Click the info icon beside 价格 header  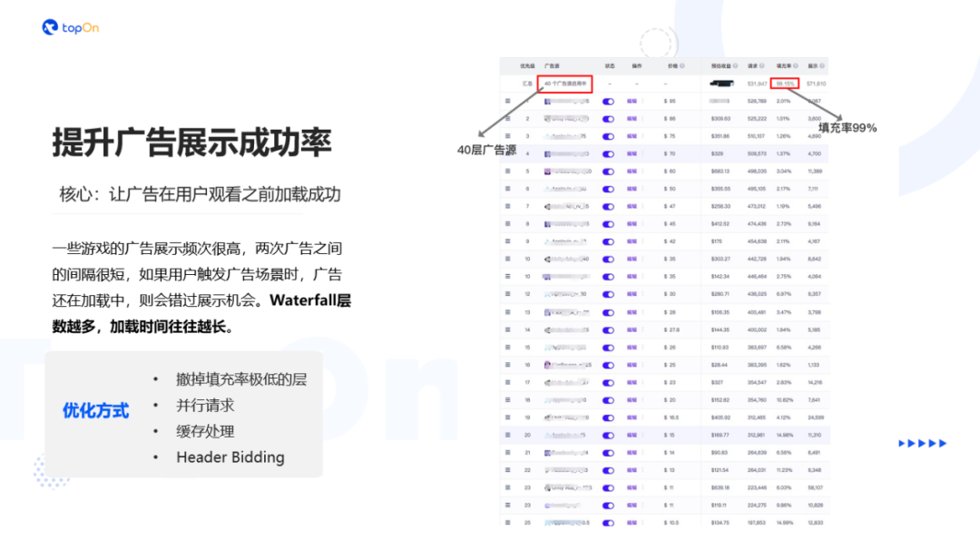pos(681,65)
